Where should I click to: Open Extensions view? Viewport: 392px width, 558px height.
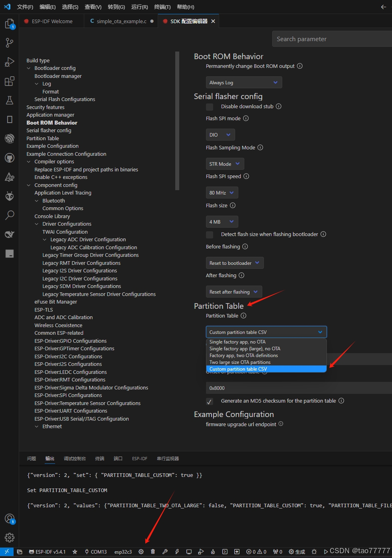tap(10, 81)
